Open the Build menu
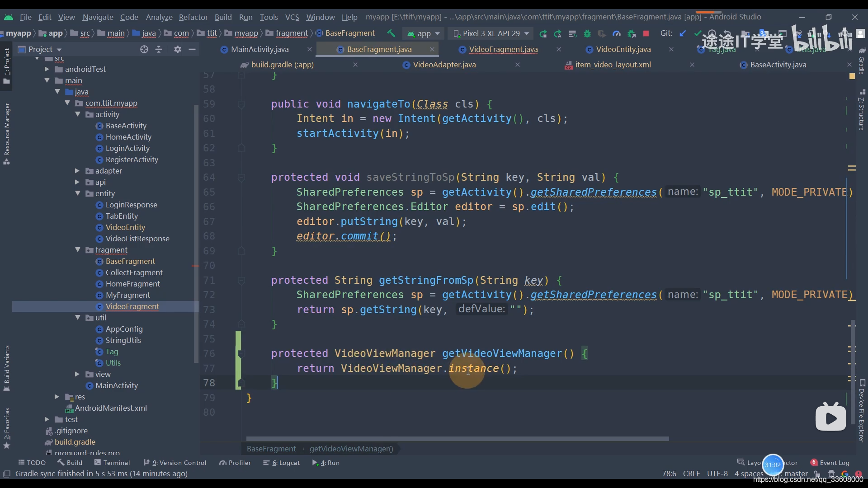The width and height of the screenshot is (868, 488). (223, 17)
